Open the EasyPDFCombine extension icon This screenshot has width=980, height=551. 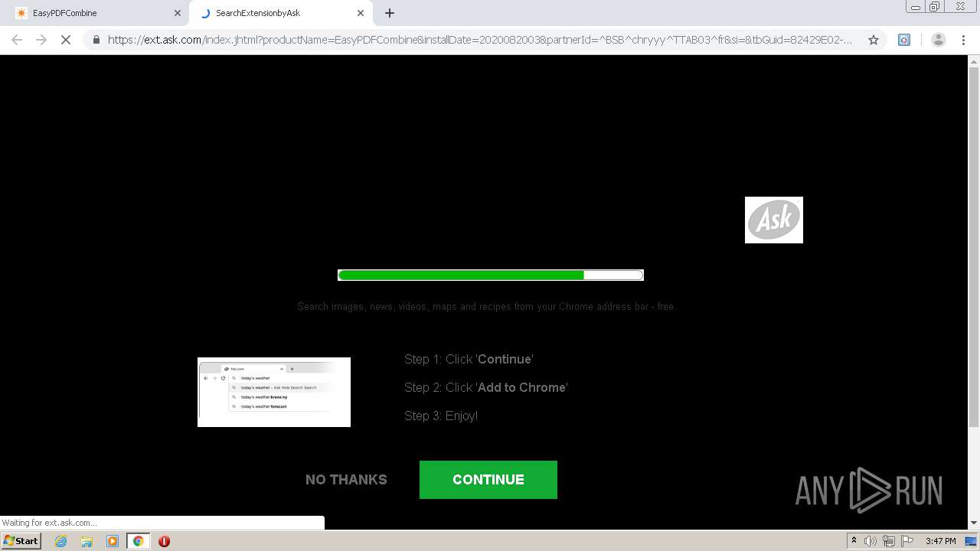tap(904, 40)
